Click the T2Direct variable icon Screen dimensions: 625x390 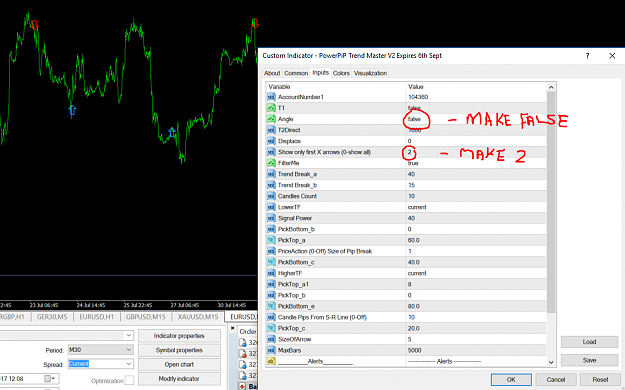pyautogui.click(x=271, y=130)
